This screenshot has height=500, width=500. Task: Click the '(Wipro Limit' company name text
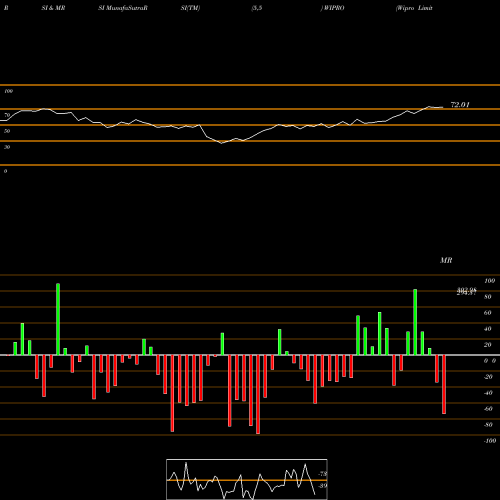click(414, 8)
